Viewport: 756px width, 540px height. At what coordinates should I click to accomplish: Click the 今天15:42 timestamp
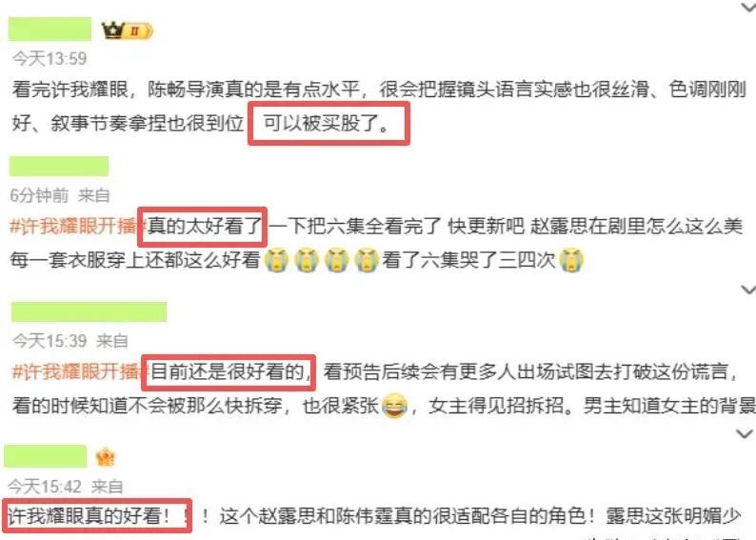(45, 486)
